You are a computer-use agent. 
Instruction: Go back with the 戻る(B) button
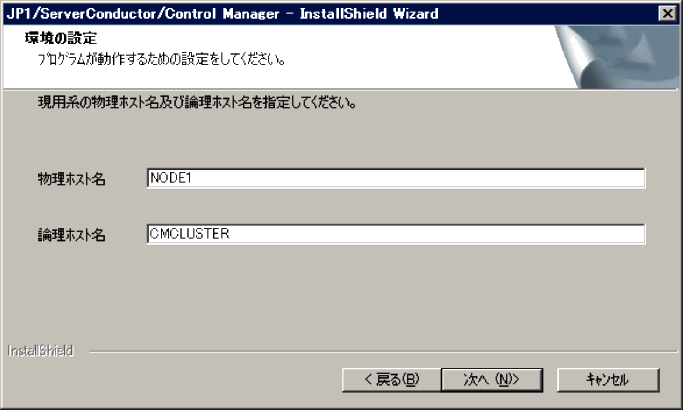pos(392,380)
